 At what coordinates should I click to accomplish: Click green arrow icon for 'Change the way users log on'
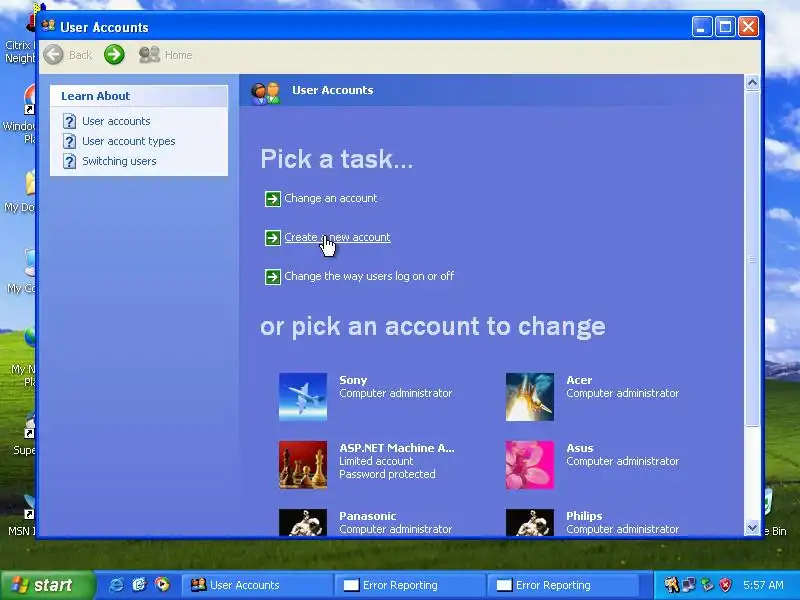[x=272, y=277]
